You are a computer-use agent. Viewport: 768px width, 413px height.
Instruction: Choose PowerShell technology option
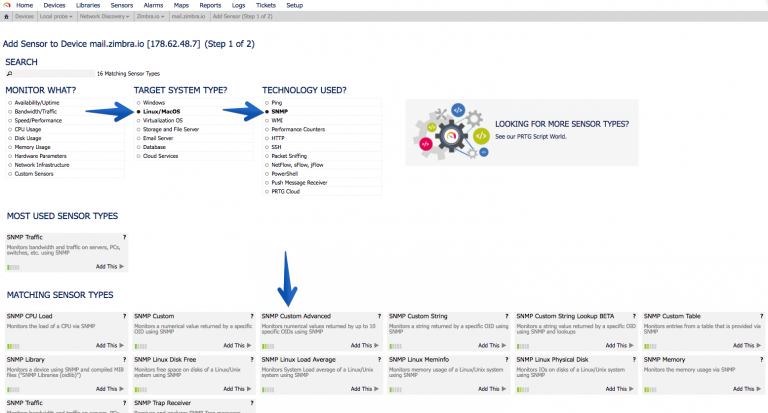point(267,174)
